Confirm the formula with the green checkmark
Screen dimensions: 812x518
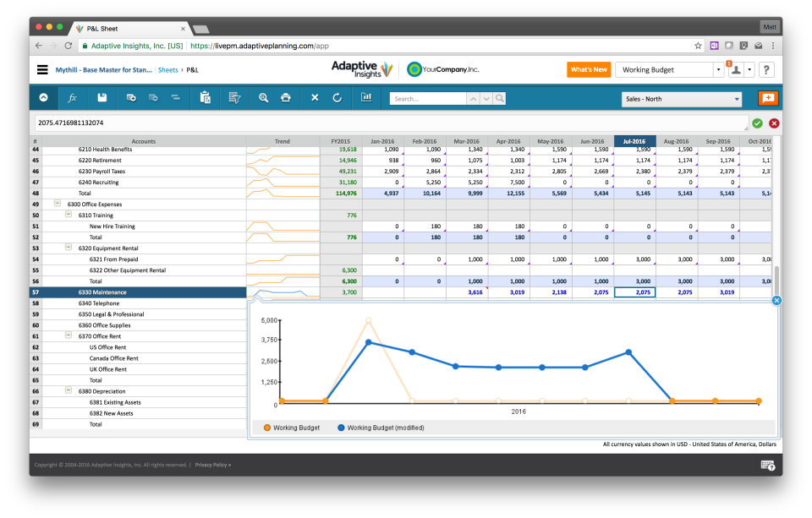pyautogui.click(x=758, y=123)
